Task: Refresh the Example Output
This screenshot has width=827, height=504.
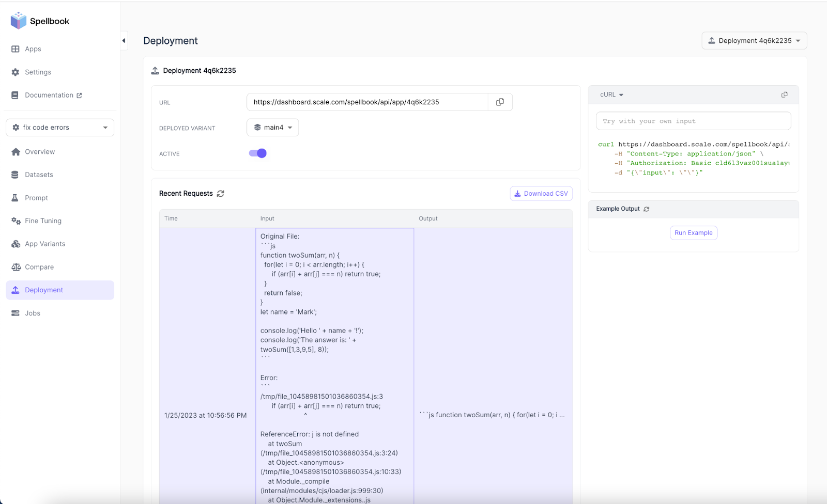Action: (x=646, y=209)
